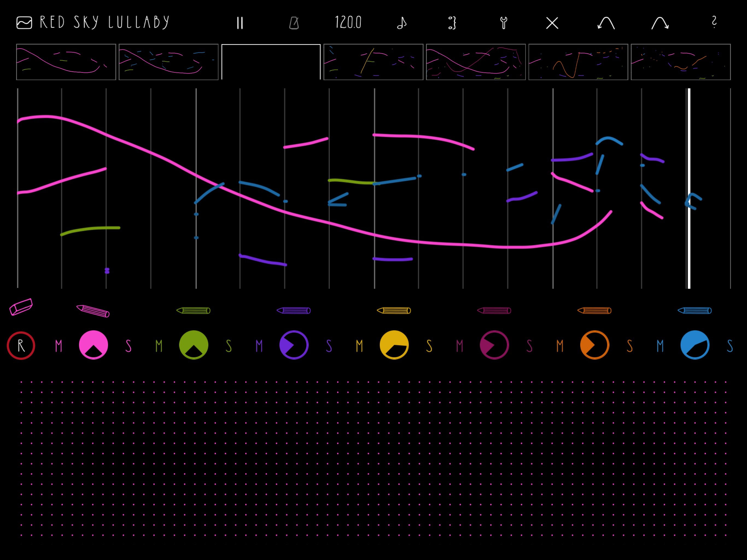Edit the 120.0 tempo value
Viewport: 747px width, 560px height.
(x=348, y=23)
